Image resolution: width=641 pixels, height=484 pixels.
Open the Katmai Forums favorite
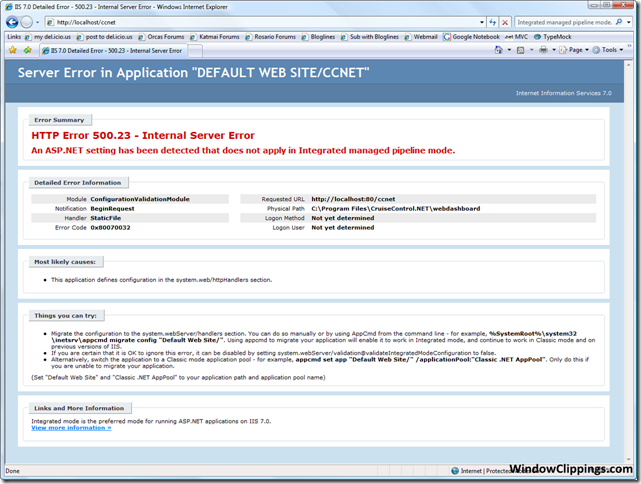point(215,37)
